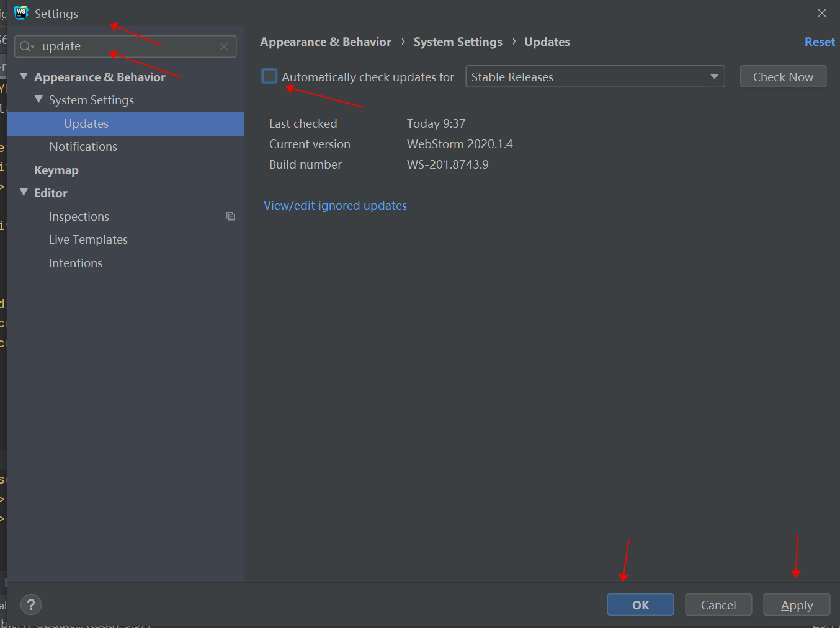The image size is (840, 628).
Task: Click Updates in the breadcrumb
Action: [547, 42]
